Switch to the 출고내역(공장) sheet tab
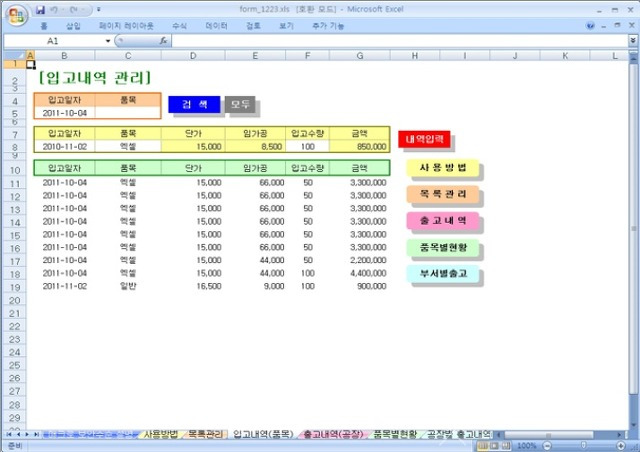The width and height of the screenshot is (640, 452). click(x=333, y=434)
